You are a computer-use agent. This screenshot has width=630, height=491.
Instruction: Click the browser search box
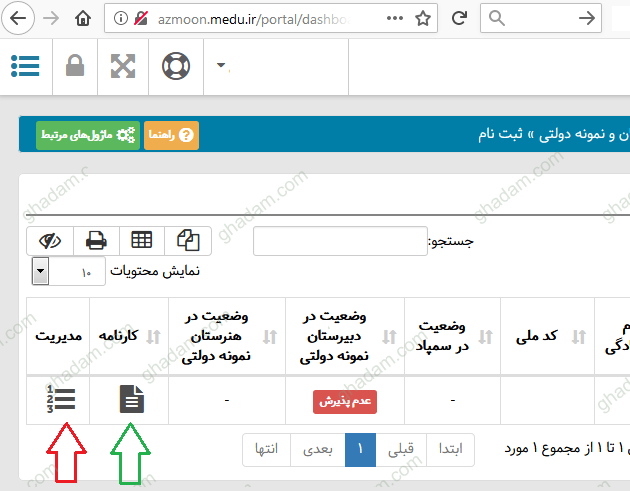click(540, 18)
